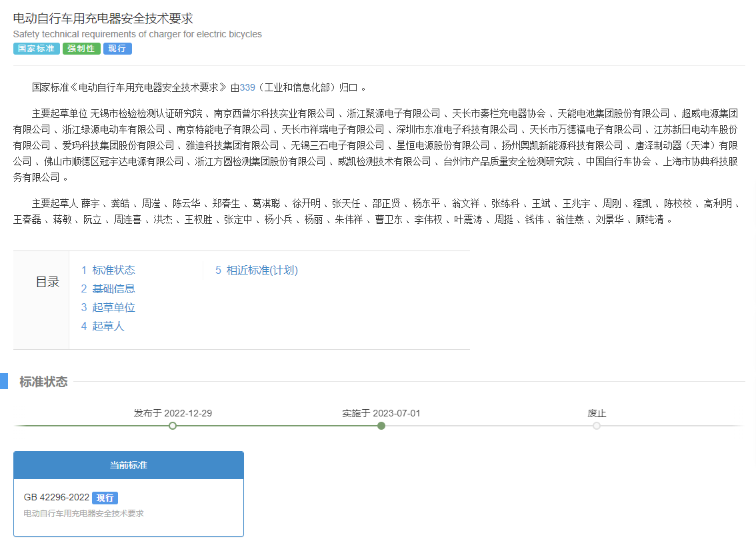Click the English subtitle under the title

[x=137, y=34]
